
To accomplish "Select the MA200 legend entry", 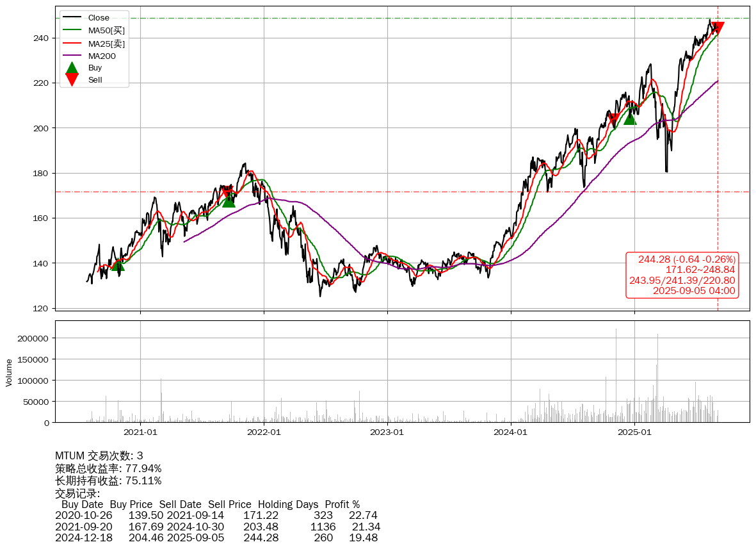I will click(102, 56).
